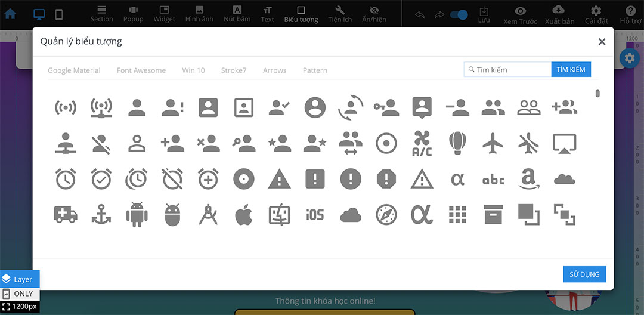The width and height of the screenshot is (644, 315).
Task: Select the Amazon logo icon
Action: coord(529,178)
